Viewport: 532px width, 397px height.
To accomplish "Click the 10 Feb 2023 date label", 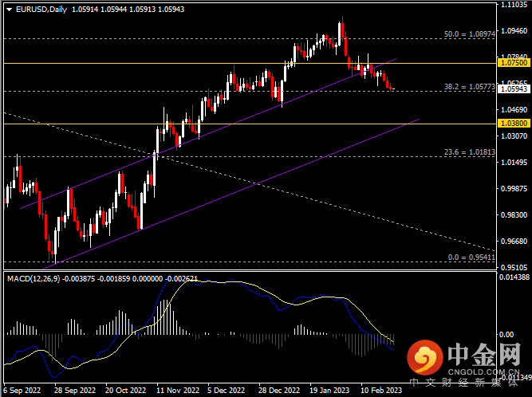I will pos(380,391).
